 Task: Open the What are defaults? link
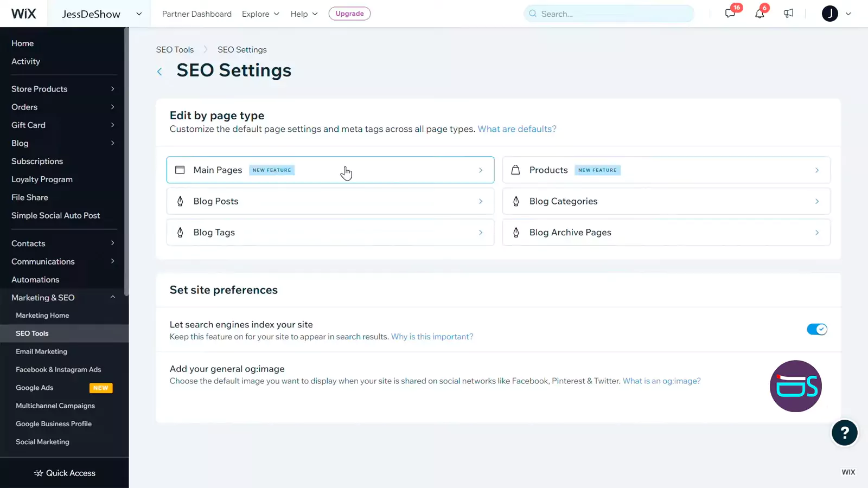click(x=517, y=129)
